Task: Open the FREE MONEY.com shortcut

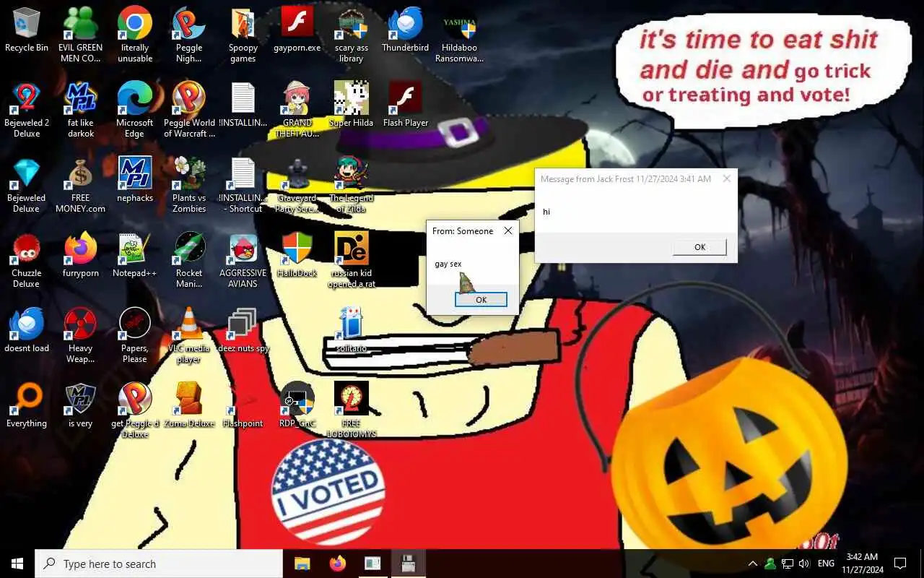Action: (80, 185)
